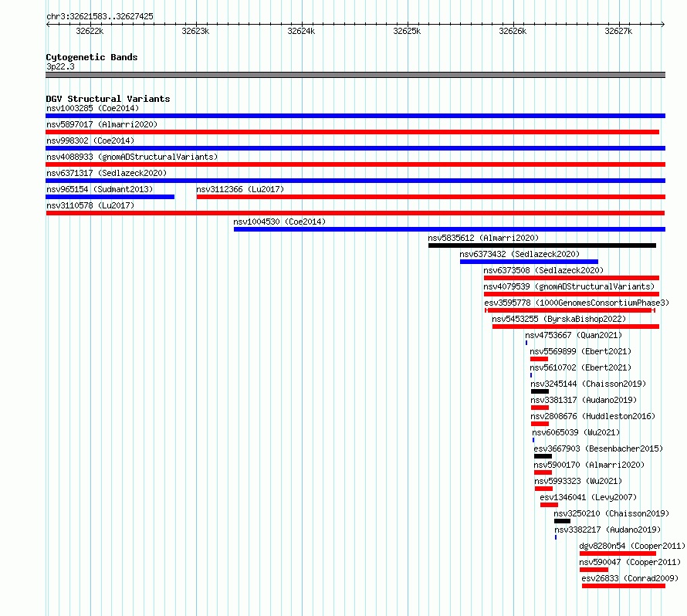This screenshot has width=687, height=616.
Task: Click esv1346041 (Levy2007) label
Action: (x=588, y=497)
